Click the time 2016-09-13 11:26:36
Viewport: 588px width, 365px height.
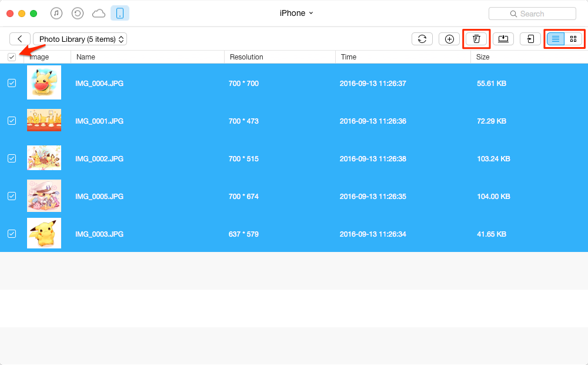(x=373, y=121)
